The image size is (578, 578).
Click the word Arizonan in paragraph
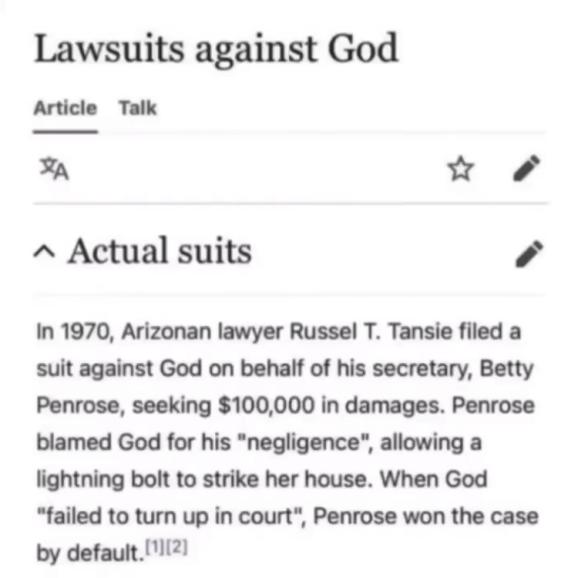tap(167, 331)
